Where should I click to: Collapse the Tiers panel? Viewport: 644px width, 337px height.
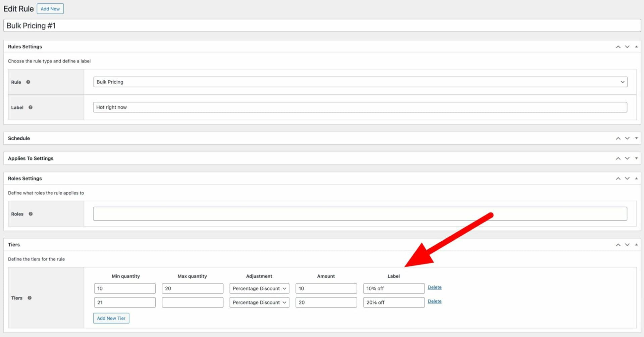click(x=636, y=245)
